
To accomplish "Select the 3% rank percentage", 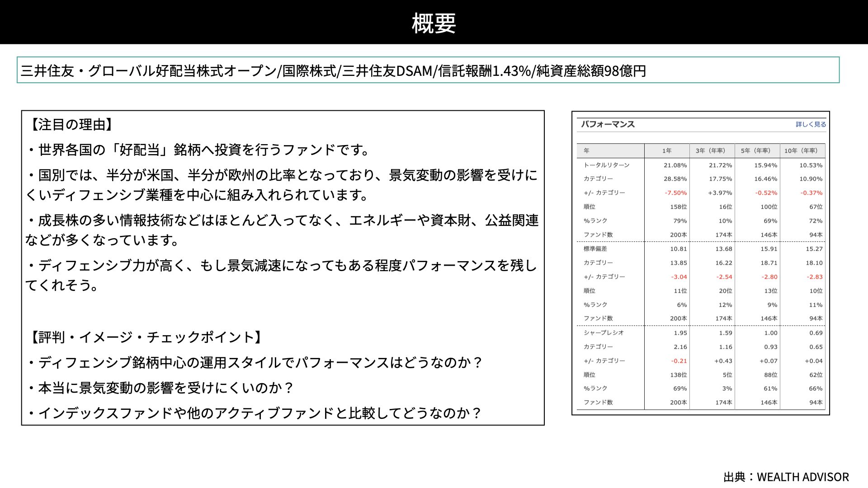I will click(727, 389).
